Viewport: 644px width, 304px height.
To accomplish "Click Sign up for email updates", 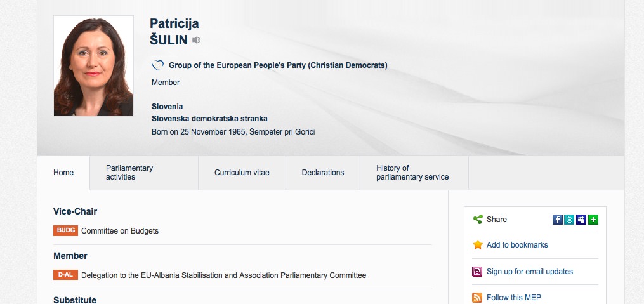I will [530, 272].
